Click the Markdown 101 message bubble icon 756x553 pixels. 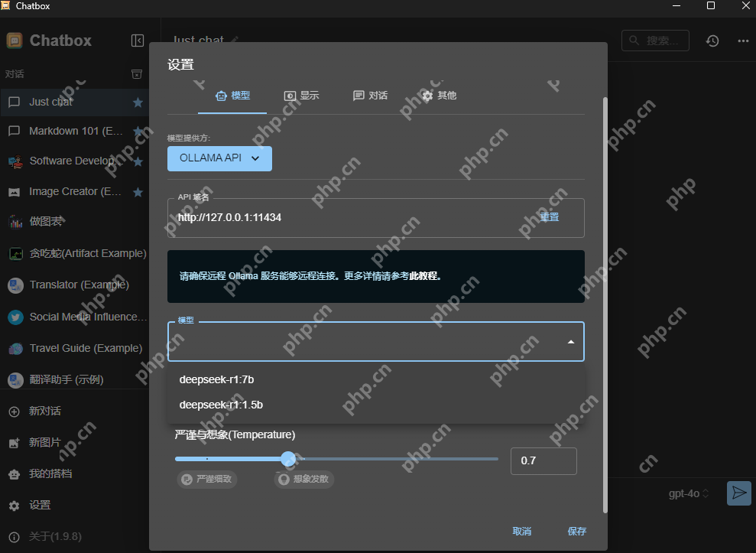point(15,131)
